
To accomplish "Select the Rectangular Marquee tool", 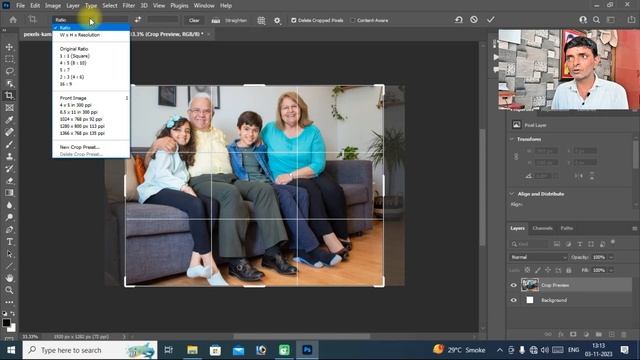I will coord(9,59).
